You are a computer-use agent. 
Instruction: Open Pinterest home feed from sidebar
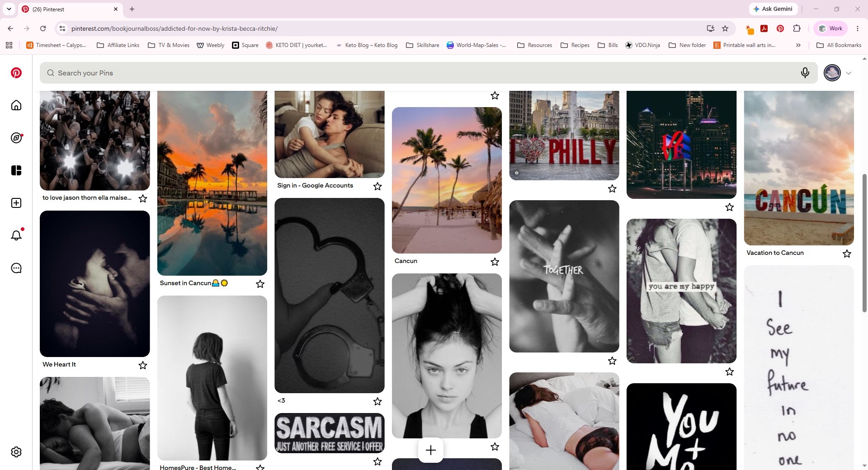(x=16, y=105)
